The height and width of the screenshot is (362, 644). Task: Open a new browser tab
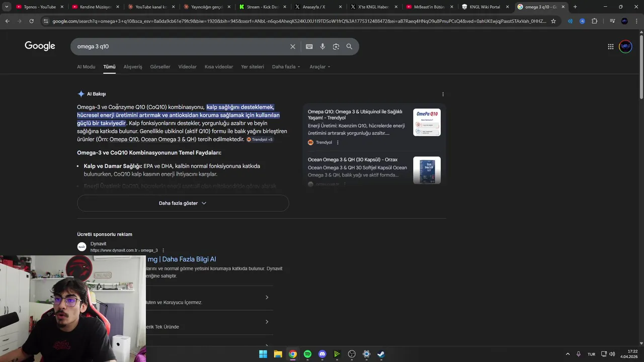click(x=575, y=7)
